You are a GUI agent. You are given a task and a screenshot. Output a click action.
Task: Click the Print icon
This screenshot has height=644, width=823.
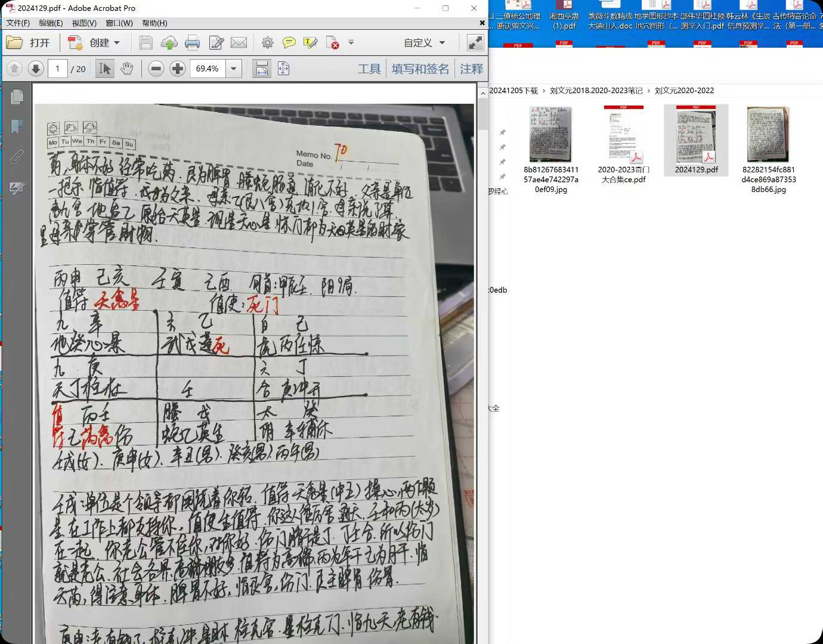[x=192, y=42]
